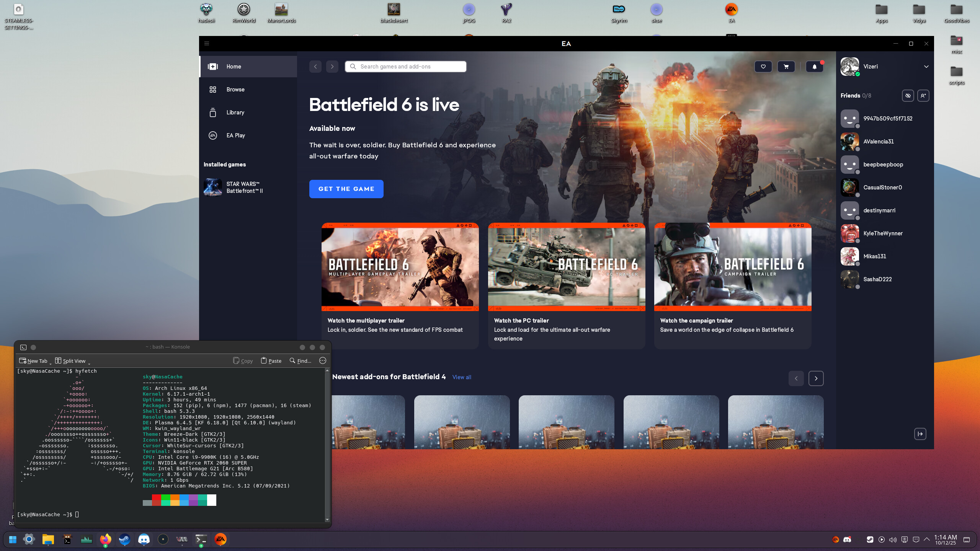Click the white color block in terminal
Viewport: 980px width, 551px height.
coord(212,500)
